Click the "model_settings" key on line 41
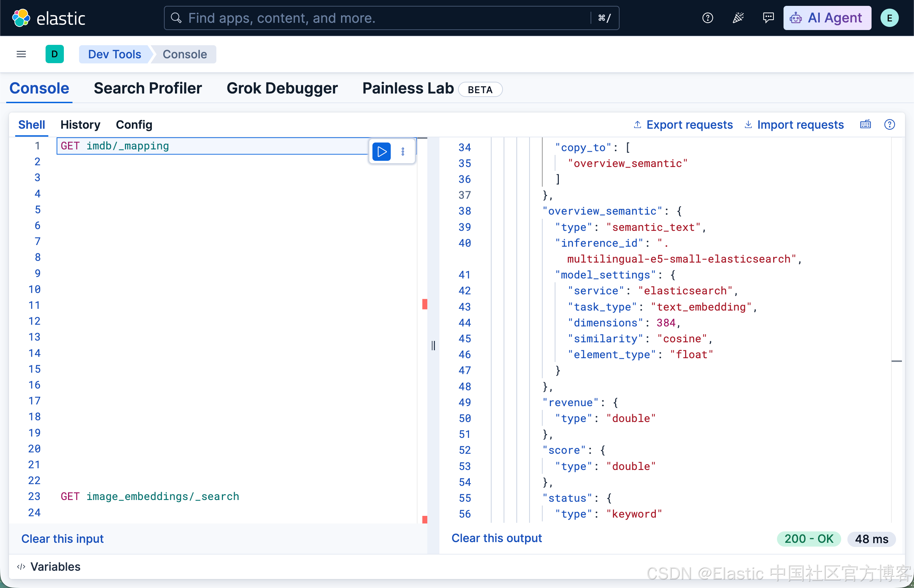The image size is (914, 588). tap(605, 275)
